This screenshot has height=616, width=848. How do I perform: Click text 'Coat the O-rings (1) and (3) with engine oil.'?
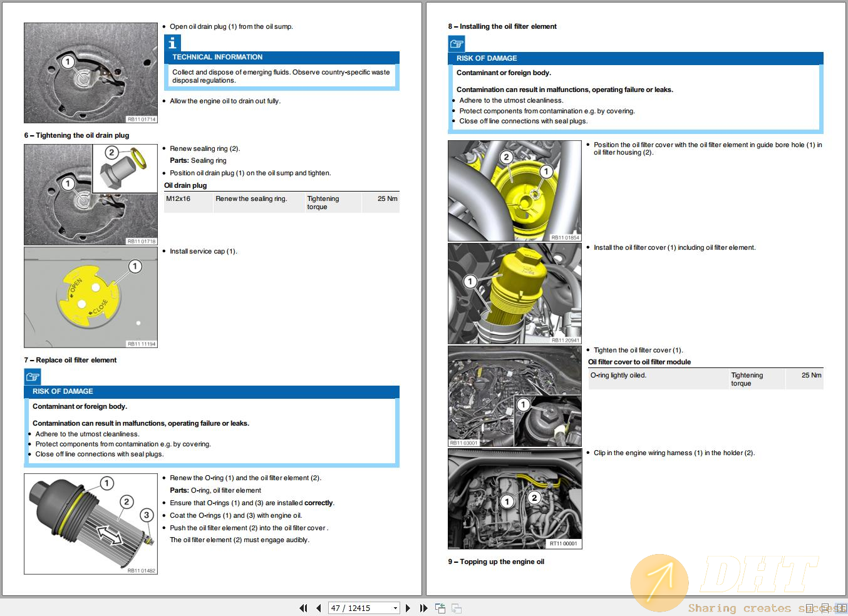[236, 515]
